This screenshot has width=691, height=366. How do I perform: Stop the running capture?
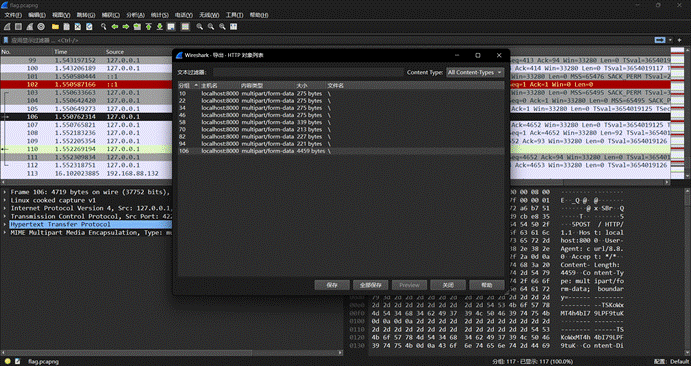pyautogui.click(x=19, y=27)
